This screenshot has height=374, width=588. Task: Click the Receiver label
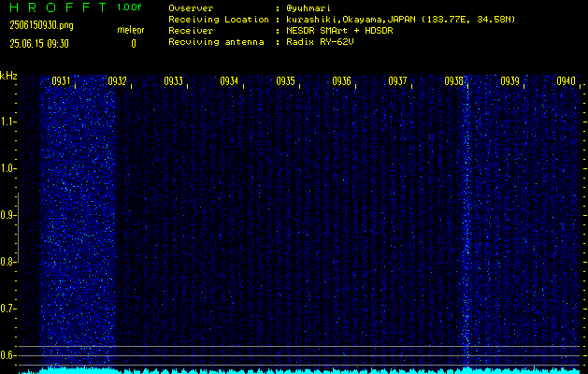coord(191,31)
